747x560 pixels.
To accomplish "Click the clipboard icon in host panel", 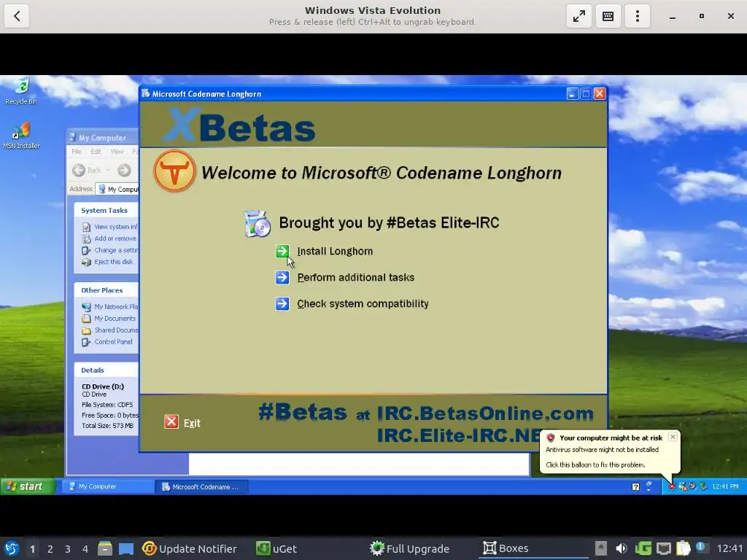I will (683, 548).
